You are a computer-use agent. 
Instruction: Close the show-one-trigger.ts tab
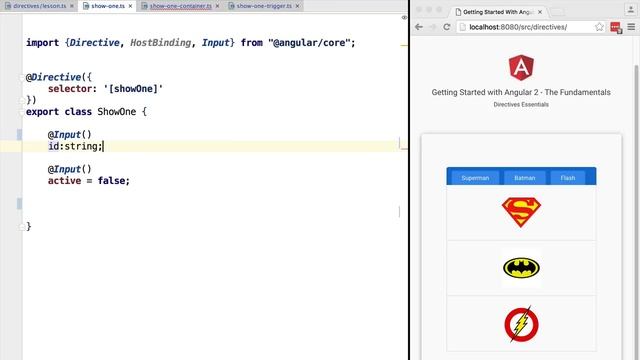297,6
